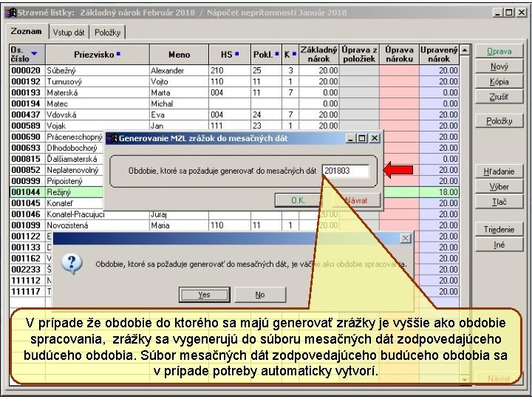Close the confirmation message box
The height and width of the screenshot is (399, 532).
pos(406,238)
